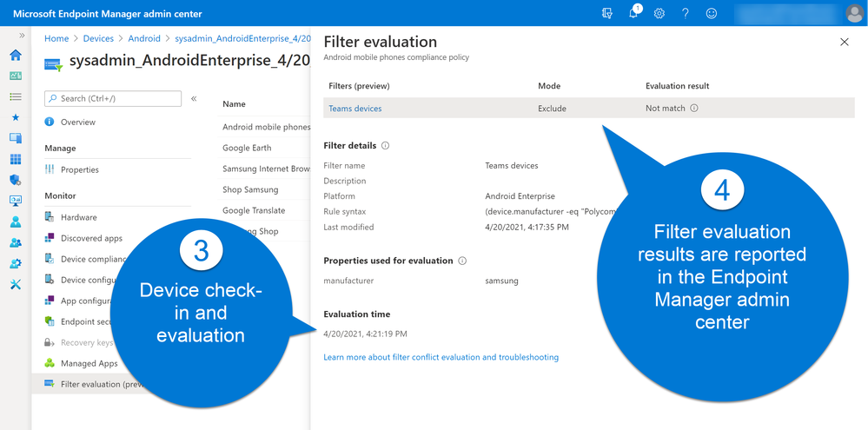Viewport: 868px width, 430px height.
Task: Select the Google Earth row
Action: pos(247,148)
